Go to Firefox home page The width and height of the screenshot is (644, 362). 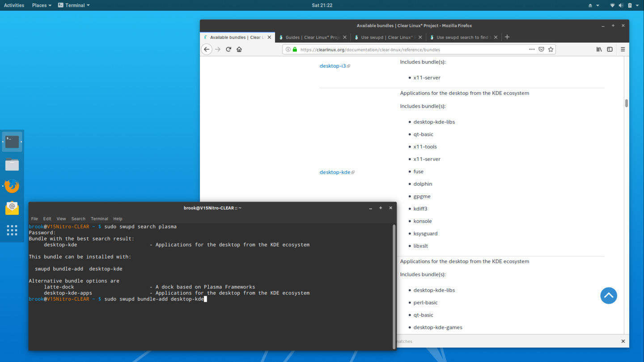tap(239, 50)
